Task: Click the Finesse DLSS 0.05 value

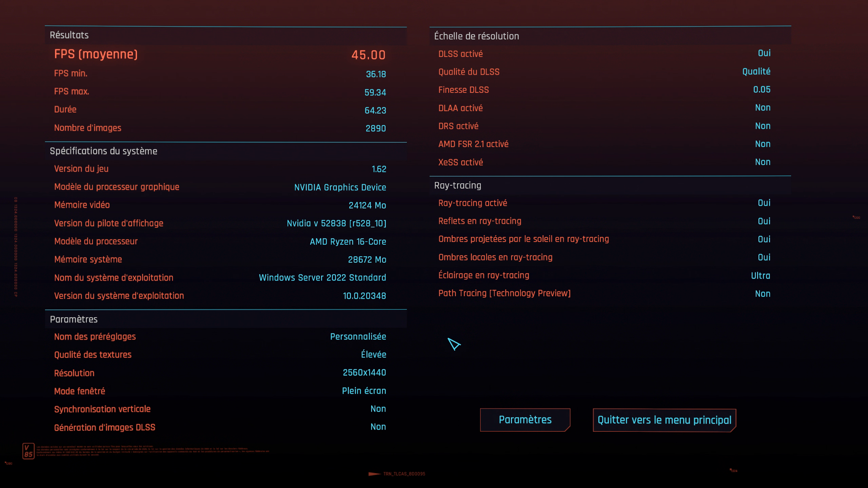Action: click(x=762, y=89)
